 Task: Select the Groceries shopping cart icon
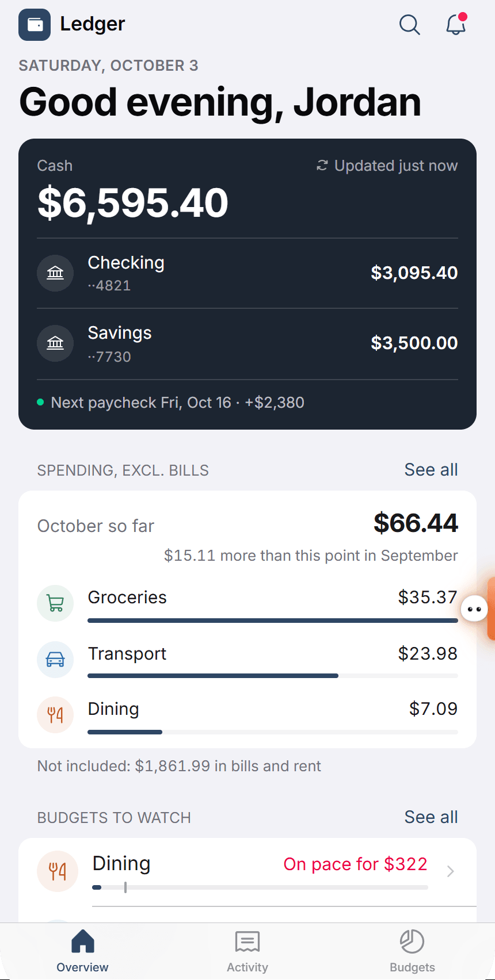click(x=55, y=603)
